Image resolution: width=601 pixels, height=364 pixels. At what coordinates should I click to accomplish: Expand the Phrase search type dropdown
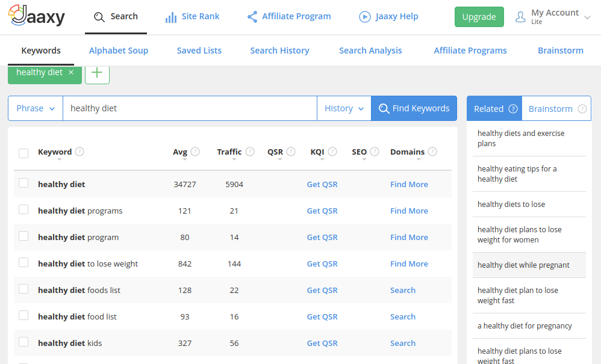click(36, 108)
